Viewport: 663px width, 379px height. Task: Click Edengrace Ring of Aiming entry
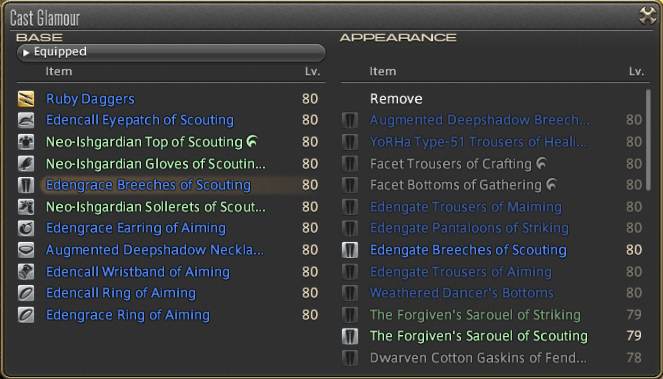pyautogui.click(x=171, y=315)
